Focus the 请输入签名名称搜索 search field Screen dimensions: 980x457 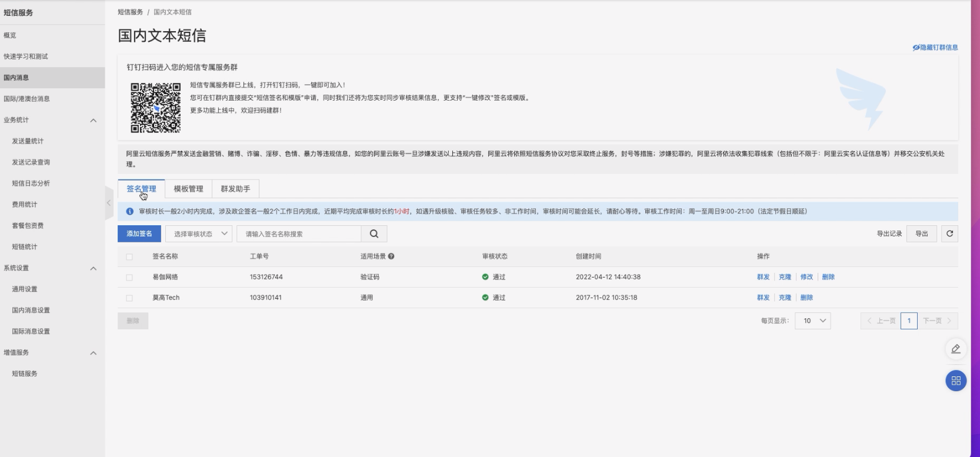coord(299,233)
